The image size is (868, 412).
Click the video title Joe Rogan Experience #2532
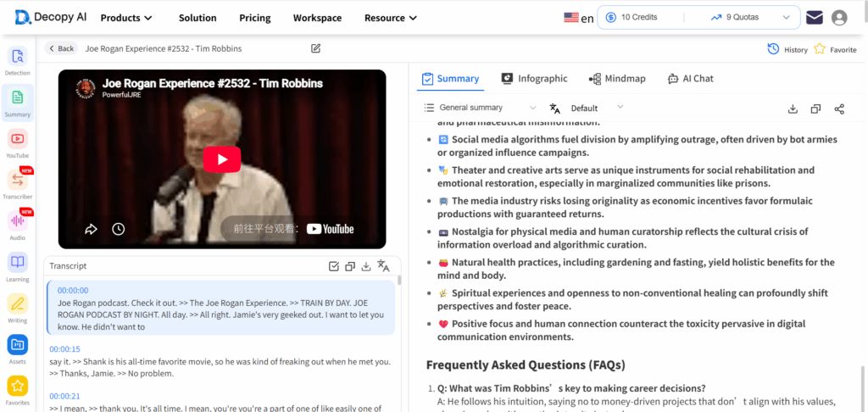point(212,84)
